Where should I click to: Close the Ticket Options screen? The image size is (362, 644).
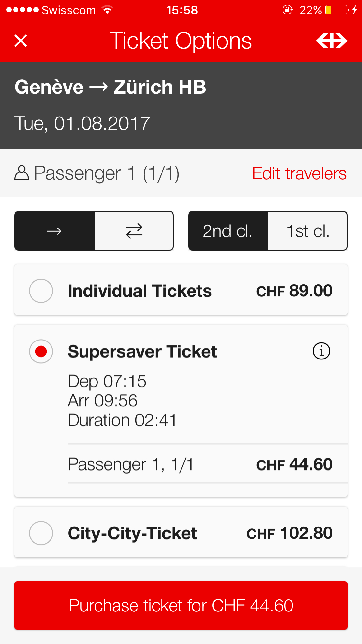(x=21, y=41)
